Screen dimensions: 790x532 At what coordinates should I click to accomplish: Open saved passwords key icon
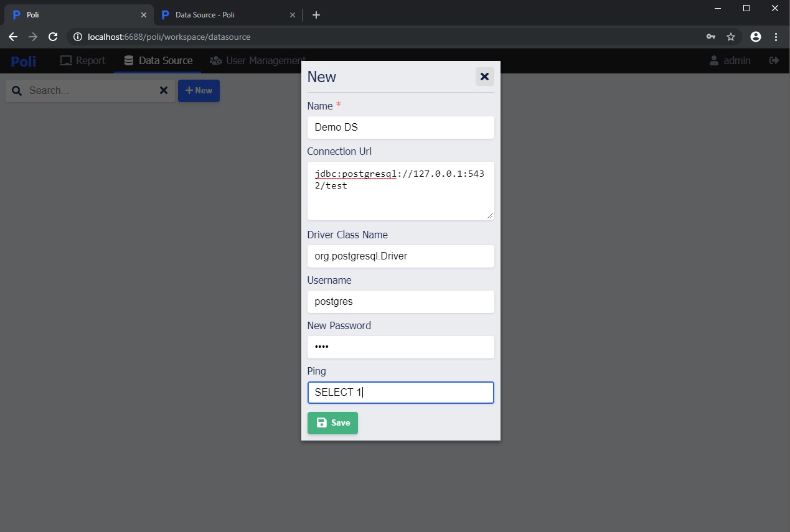coord(711,37)
